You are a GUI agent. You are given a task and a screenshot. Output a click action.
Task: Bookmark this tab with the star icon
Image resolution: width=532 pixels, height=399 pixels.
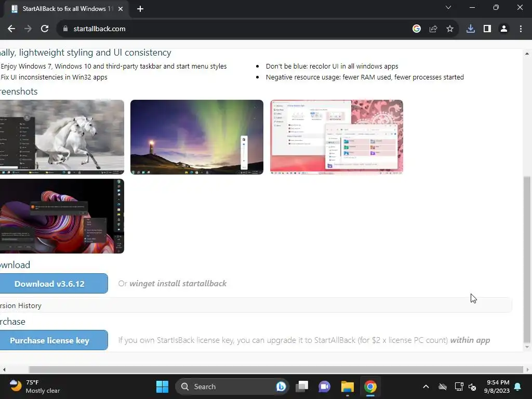(450, 29)
